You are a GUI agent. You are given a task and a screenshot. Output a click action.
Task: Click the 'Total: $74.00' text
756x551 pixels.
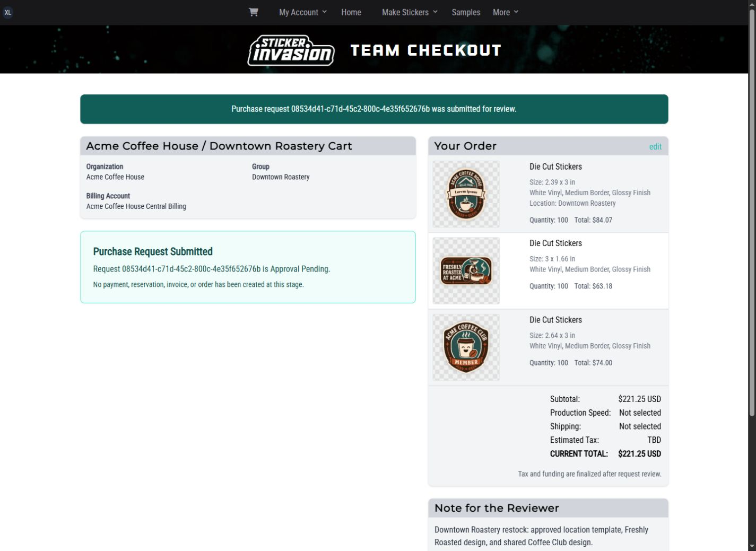tap(593, 363)
